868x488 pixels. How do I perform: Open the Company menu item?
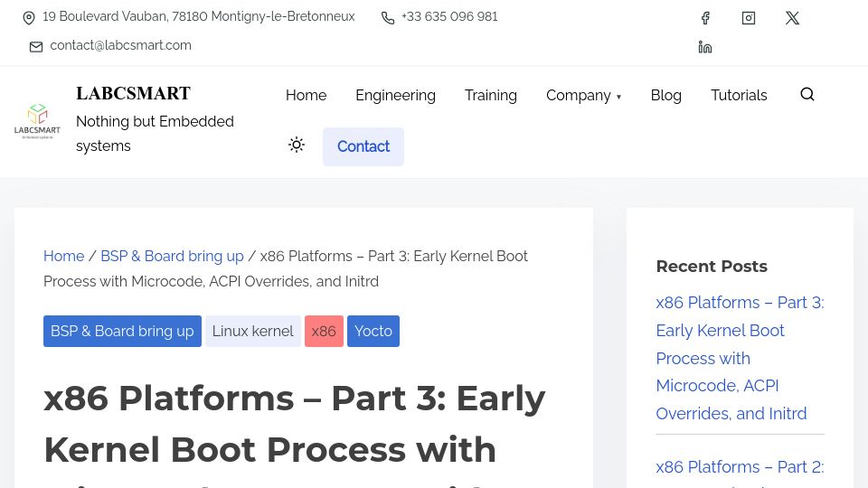579,95
